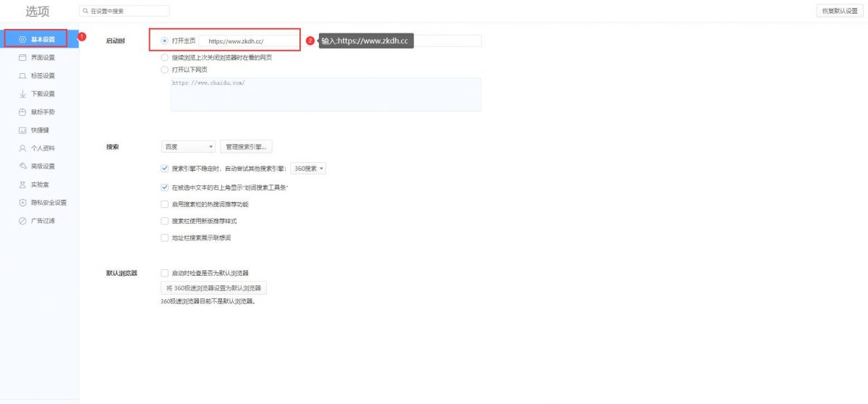Open the 百度 search engine dropdown
The image size is (868, 404).
[x=189, y=147]
